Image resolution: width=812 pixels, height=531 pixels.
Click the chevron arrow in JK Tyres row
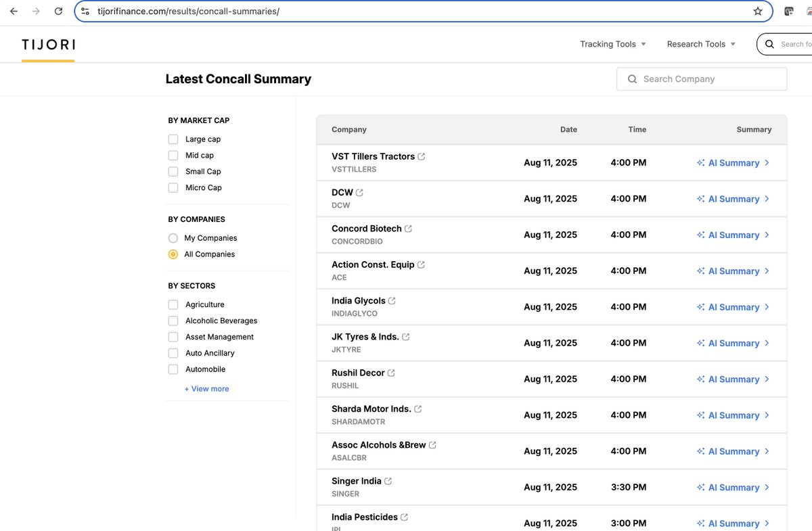[x=767, y=343]
